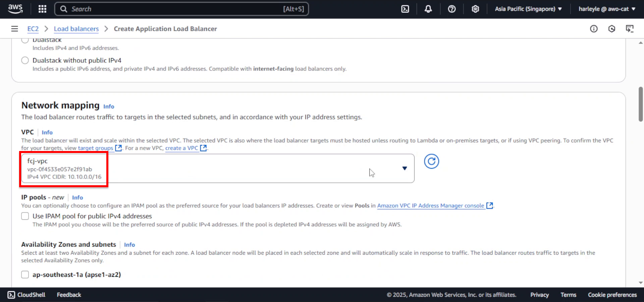
Task: Click the scrollbar down arrow
Action: (x=641, y=283)
